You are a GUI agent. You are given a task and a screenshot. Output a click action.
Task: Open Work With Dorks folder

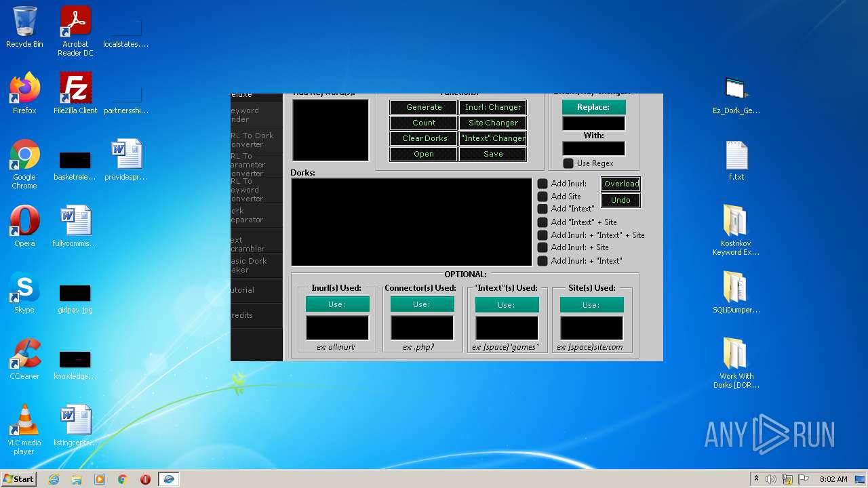pyautogui.click(x=736, y=363)
